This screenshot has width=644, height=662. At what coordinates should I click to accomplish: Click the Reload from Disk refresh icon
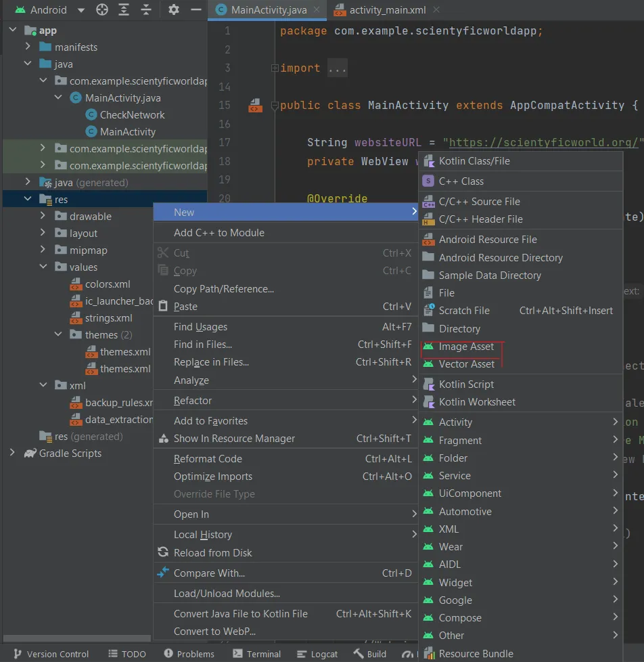click(163, 552)
